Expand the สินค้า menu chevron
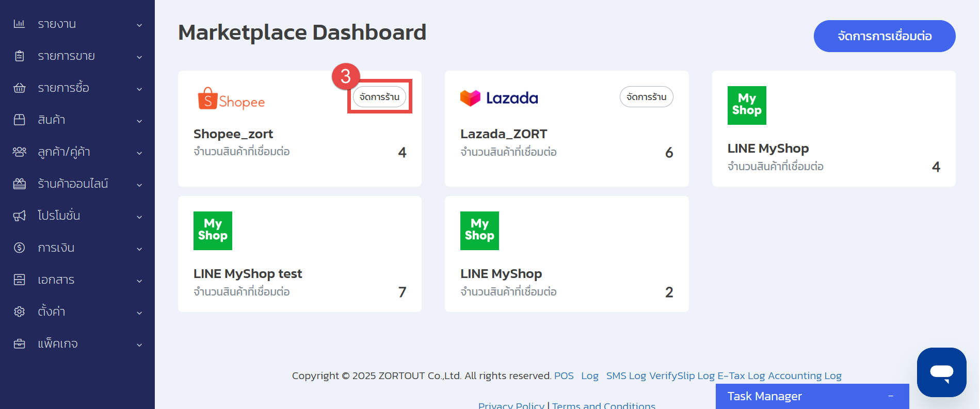980x409 pixels. (x=139, y=121)
